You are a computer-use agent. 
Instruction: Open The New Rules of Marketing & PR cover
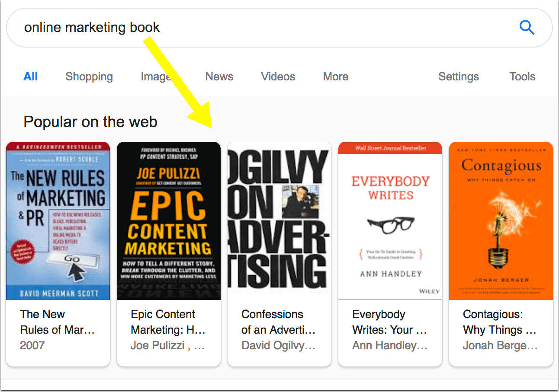click(58, 221)
